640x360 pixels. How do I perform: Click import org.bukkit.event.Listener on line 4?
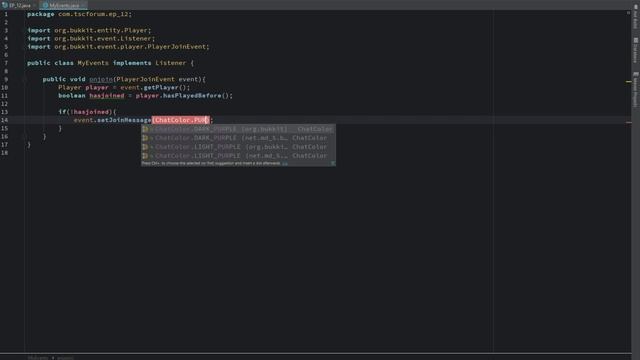[91, 38]
